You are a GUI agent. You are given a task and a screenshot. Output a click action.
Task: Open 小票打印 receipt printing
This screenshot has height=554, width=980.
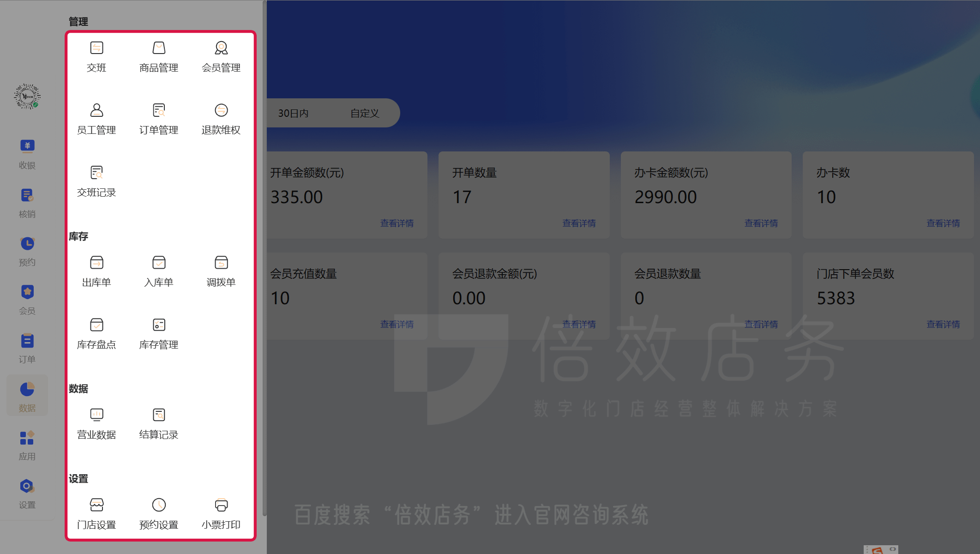point(221,514)
